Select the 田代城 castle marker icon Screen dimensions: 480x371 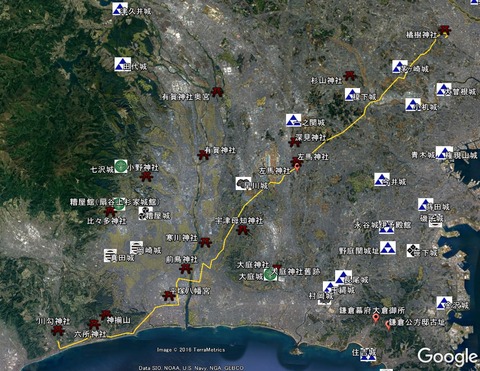tap(122, 64)
